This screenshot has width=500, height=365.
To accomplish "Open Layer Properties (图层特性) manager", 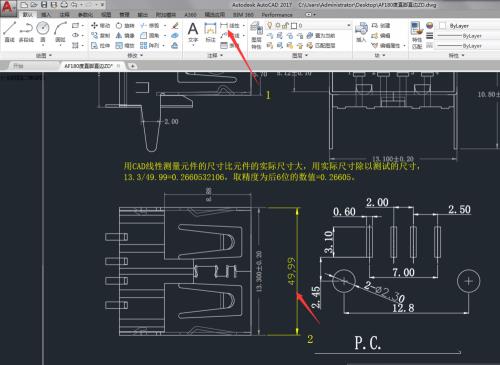I will (256, 35).
